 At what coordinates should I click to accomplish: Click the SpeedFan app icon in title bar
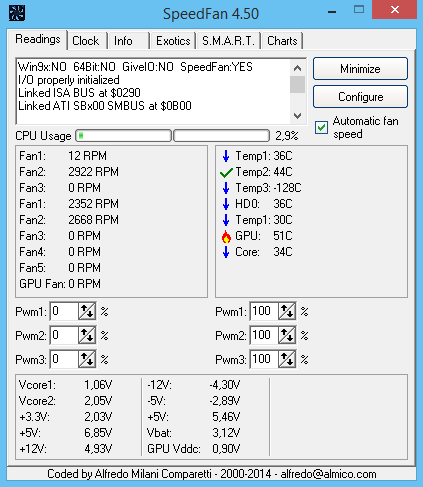(x=17, y=13)
